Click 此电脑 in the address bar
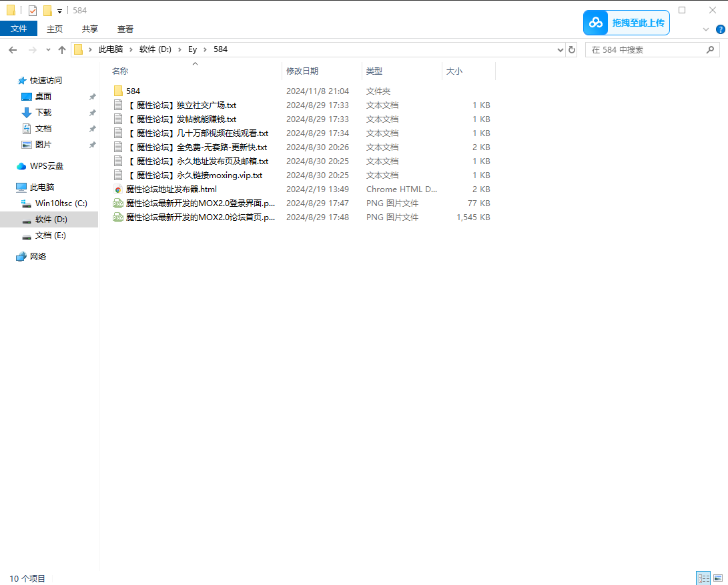Image resolution: width=728 pixels, height=585 pixels. point(111,49)
